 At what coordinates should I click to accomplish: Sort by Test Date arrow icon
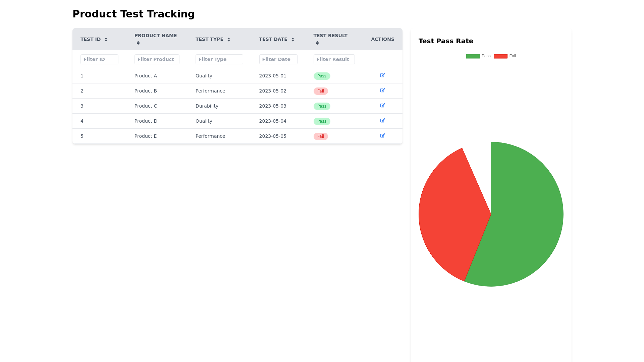[x=293, y=40]
